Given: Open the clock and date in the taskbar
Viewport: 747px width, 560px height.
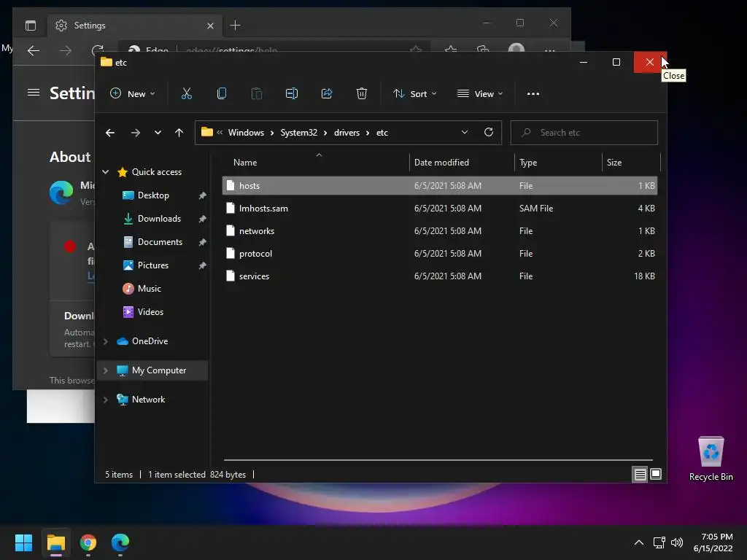Looking at the screenshot, I should (713, 542).
